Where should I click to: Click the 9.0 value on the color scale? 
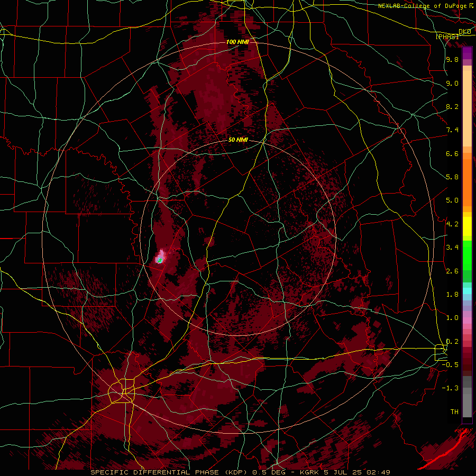pyautogui.click(x=452, y=83)
